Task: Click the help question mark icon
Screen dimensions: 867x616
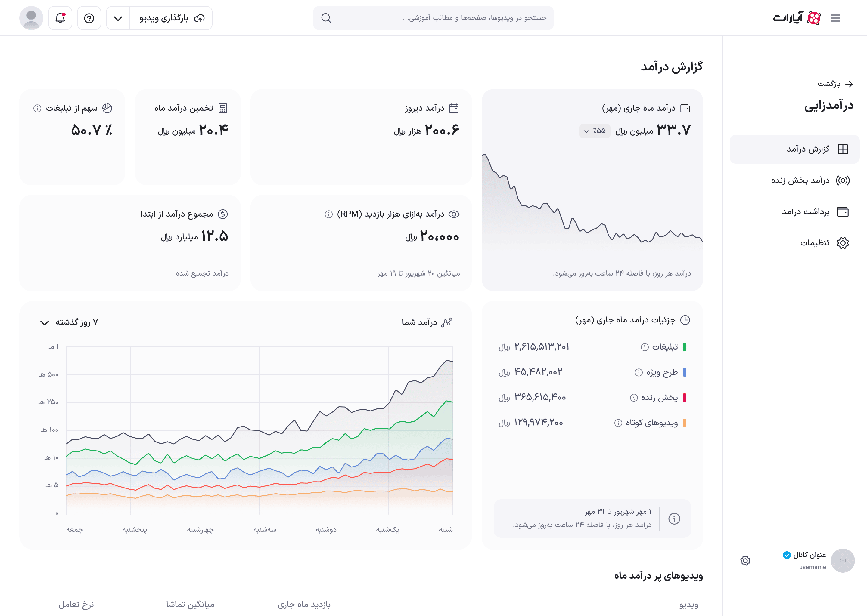Action: click(89, 18)
